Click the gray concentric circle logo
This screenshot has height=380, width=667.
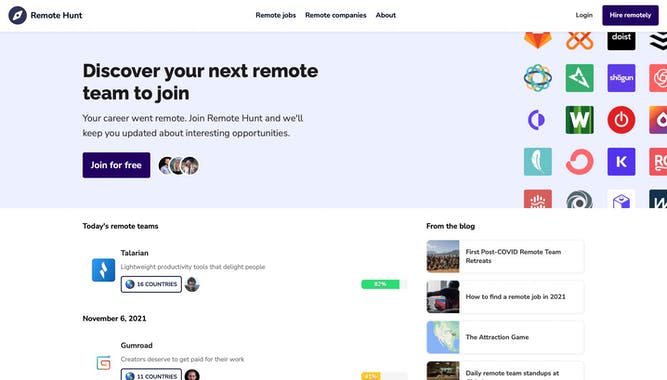click(x=579, y=199)
